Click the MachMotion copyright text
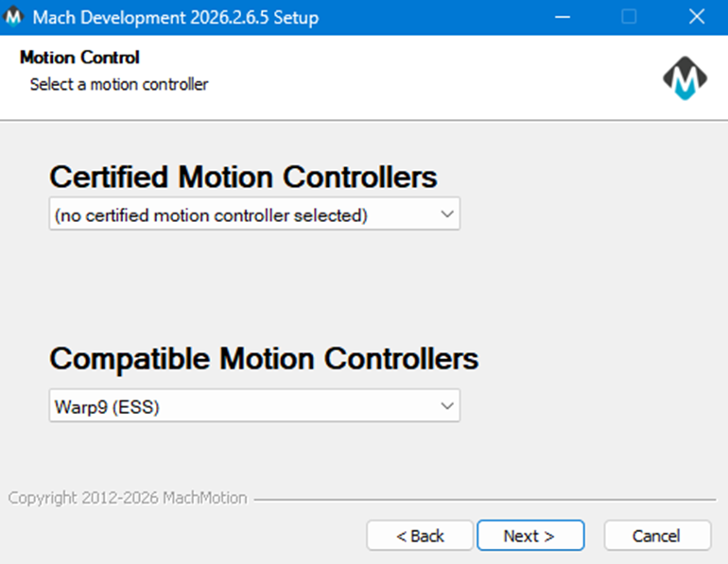This screenshot has width=728, height=564. point(128,498)
